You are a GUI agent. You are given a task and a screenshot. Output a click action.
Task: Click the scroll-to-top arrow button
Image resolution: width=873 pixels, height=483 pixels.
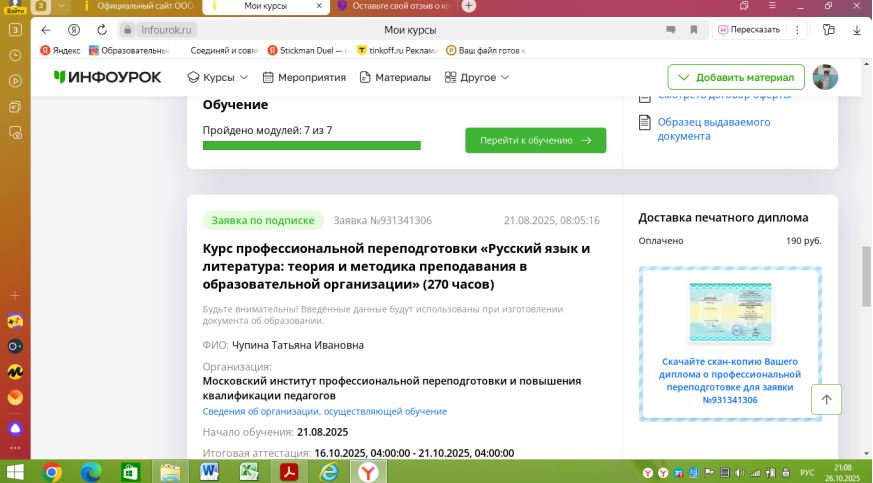click(826, 400)
